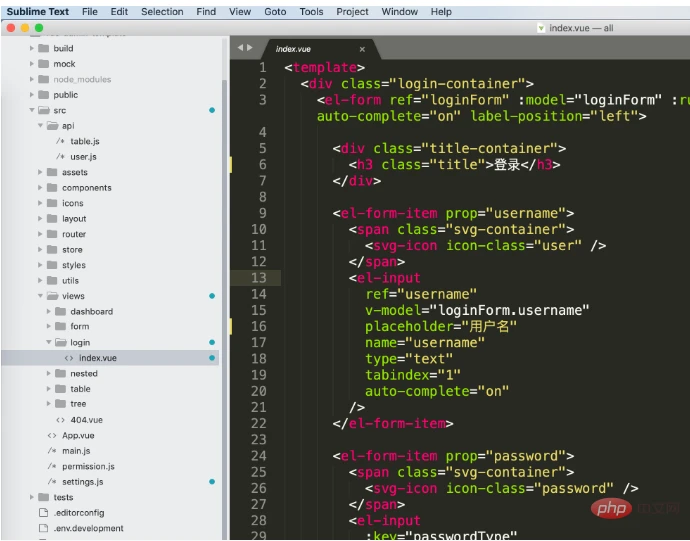Open App.vue in the sidebar
The height and width of the screenshot is (541, 690).
click(x=78, y=435)
